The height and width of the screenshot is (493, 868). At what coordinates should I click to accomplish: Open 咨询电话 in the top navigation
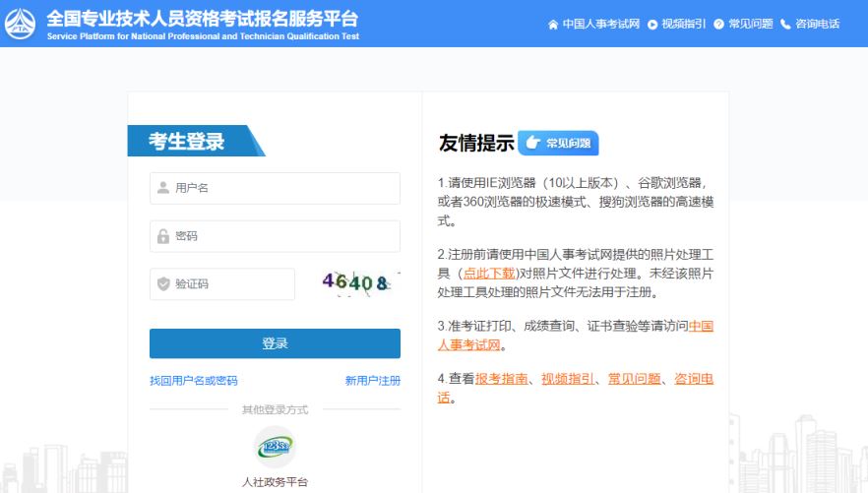817,24
